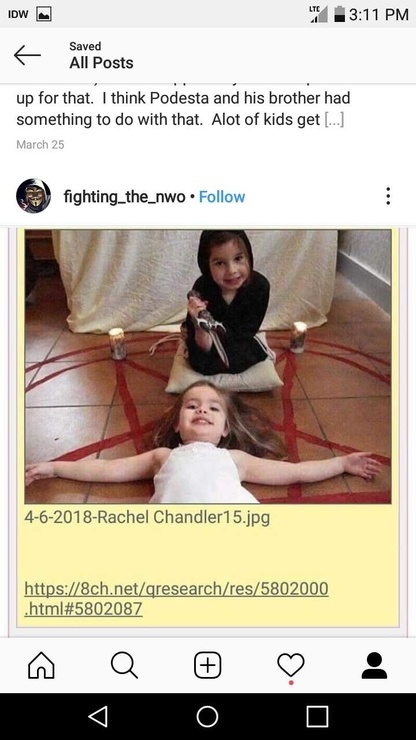The image size is (416, 740).
Task: Open the Activity heart icon
Action: point(291,665)
